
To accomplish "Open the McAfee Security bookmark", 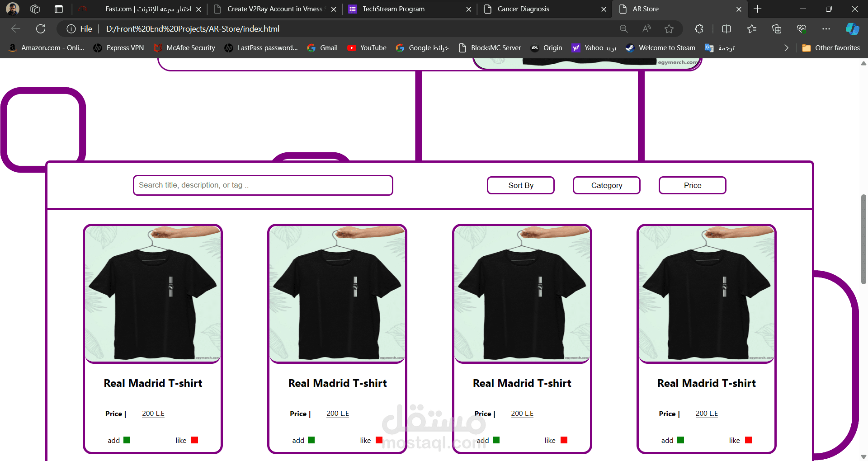I will [184, 48].
